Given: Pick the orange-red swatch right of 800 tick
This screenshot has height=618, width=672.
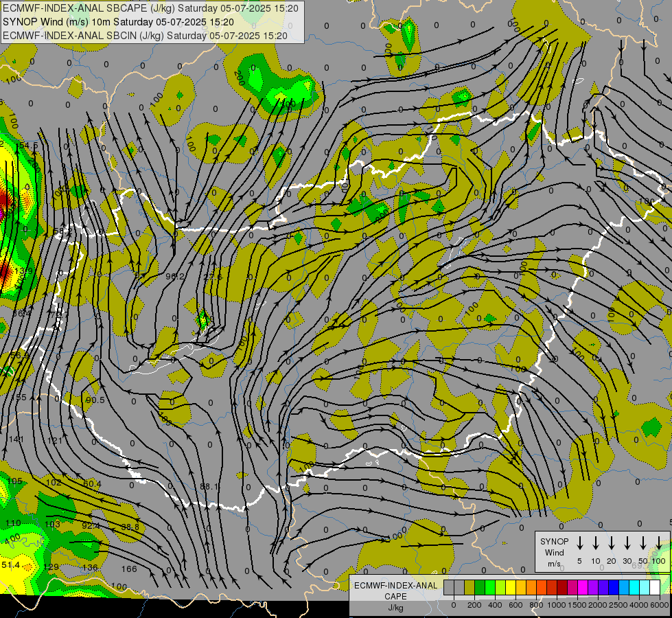Looking at the screenshot, I should (x=542, y=587).
